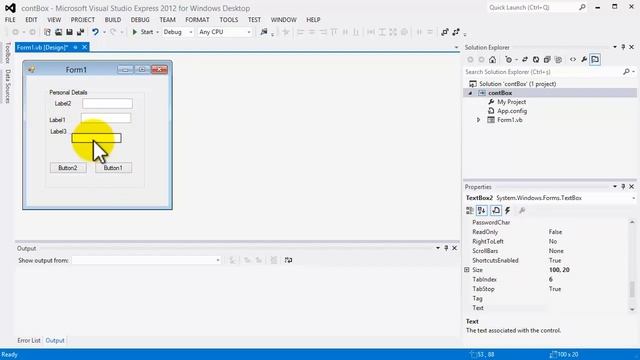Click Button1 on the Form1 designer
640x360 pixels.
(x=113, y=168)
